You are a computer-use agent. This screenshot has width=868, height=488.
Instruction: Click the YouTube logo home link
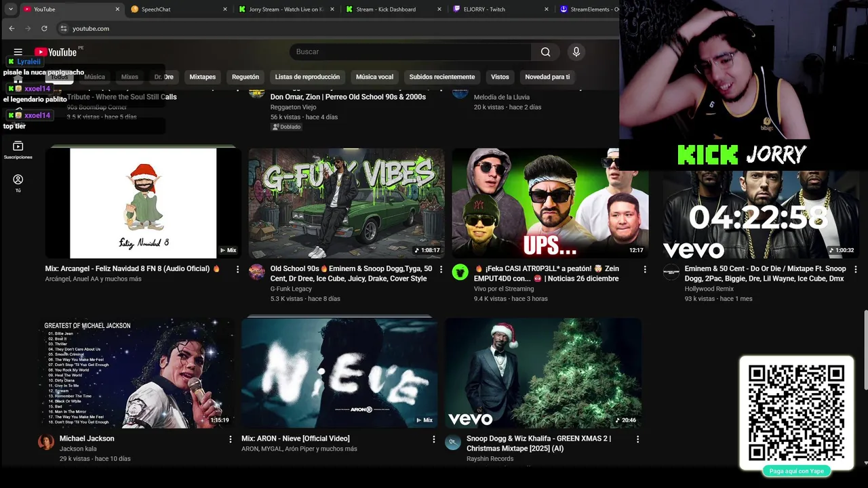[56, 52]
